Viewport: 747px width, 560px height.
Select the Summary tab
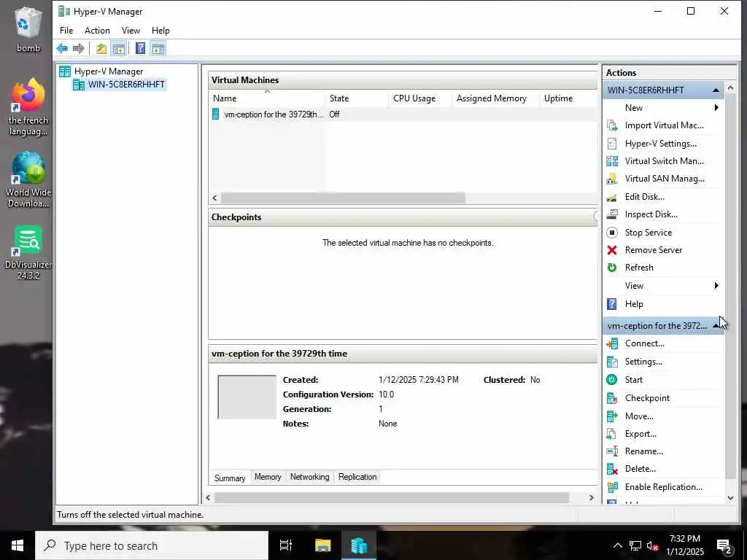[x=230, y=478]
